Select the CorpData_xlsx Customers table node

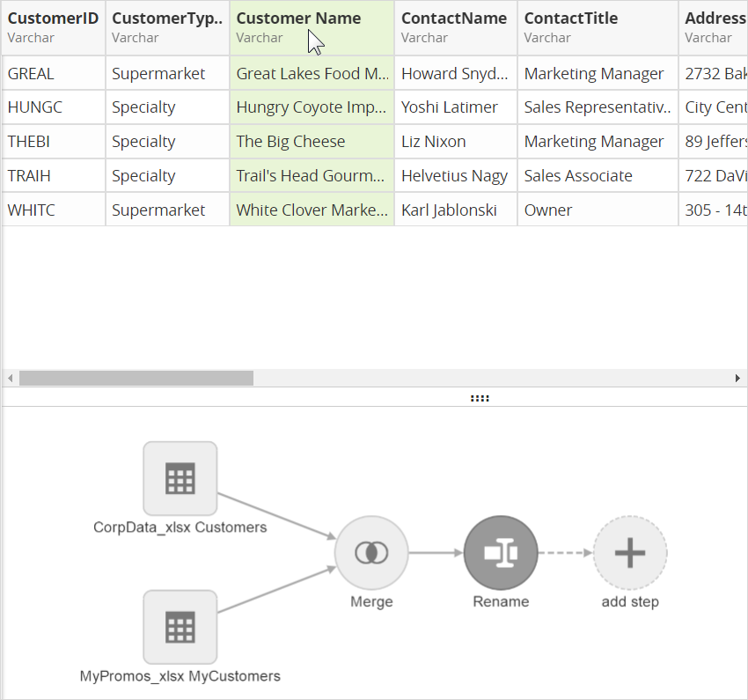[180, 479]
